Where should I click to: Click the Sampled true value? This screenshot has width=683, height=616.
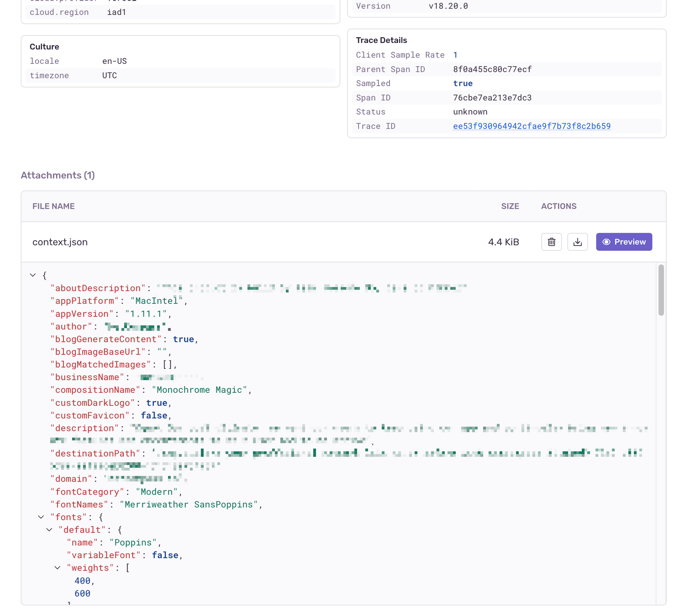[x=462, y=83]
